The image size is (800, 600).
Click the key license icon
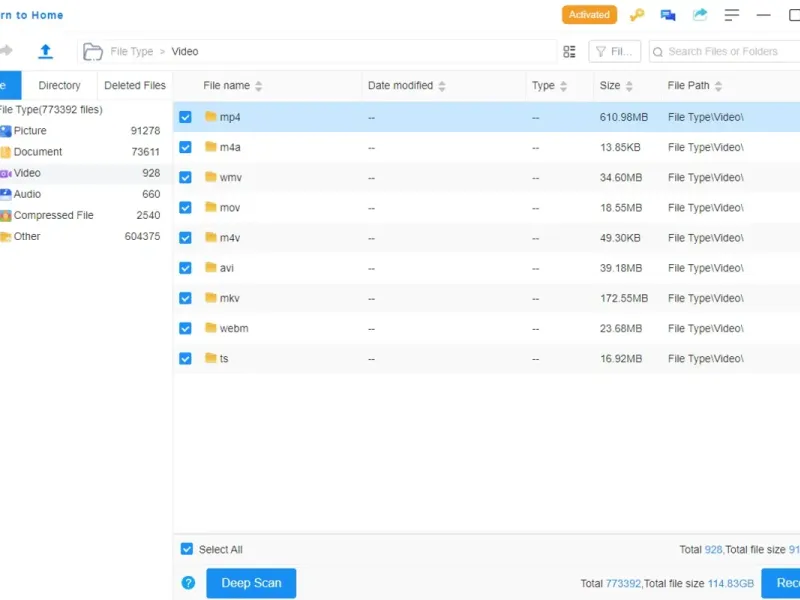tap(637, 15)
